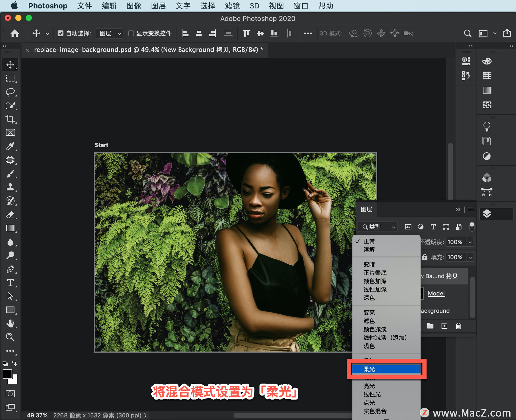Open the 类型 layer filter dropdown
The height and width of the screenshot is (420, 516).
(377, 227)
